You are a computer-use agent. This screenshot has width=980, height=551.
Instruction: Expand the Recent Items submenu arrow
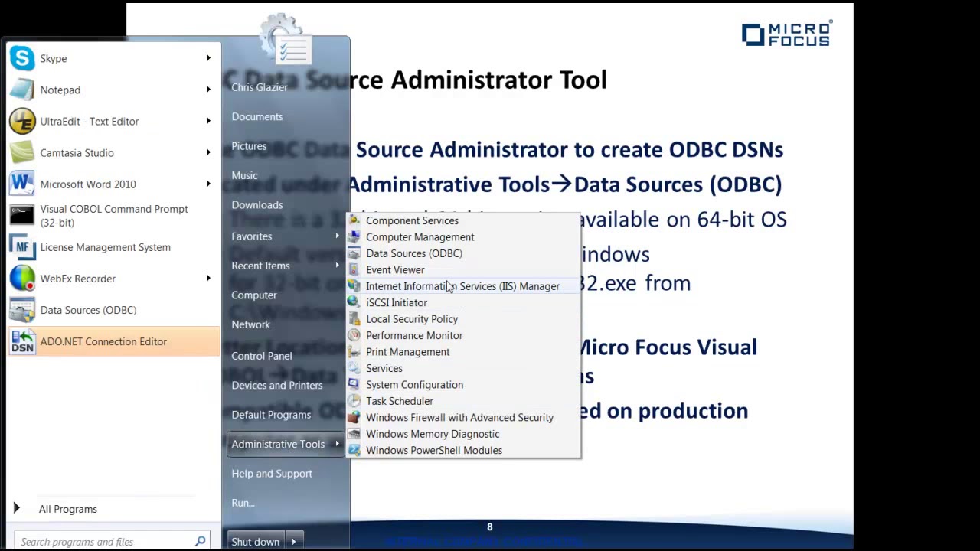[x=337, y=266]
